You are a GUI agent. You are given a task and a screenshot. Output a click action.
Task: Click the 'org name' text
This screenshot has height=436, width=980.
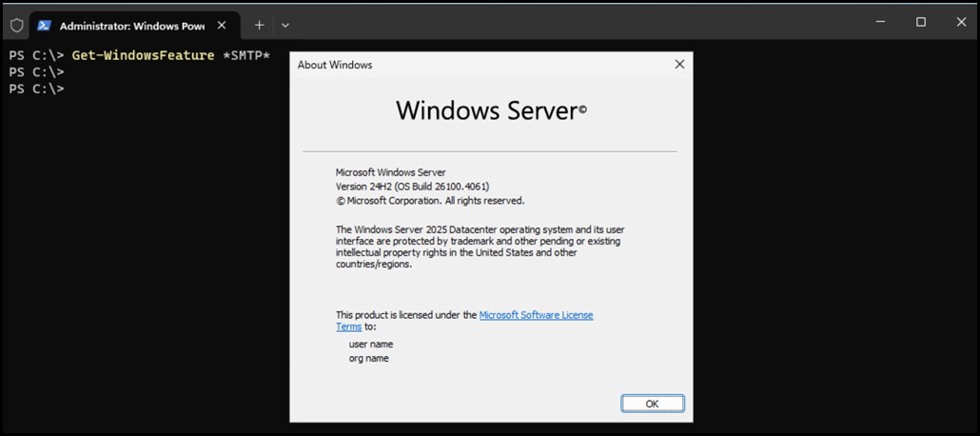coord(369,359)
